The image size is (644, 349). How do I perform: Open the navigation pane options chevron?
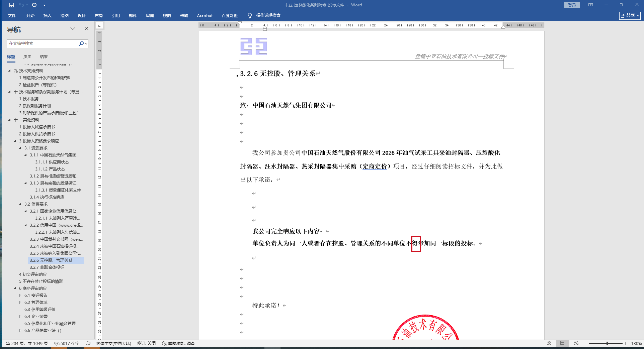coord(73,29)
